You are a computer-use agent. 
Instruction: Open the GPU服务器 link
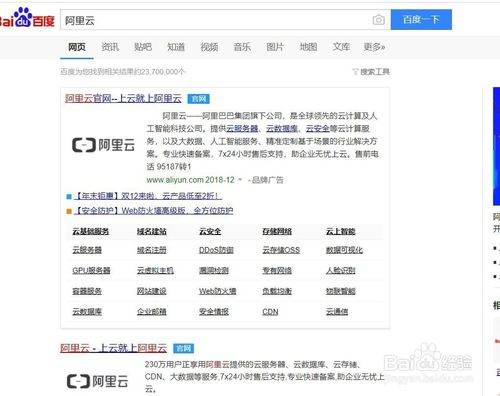coord(91,270)
